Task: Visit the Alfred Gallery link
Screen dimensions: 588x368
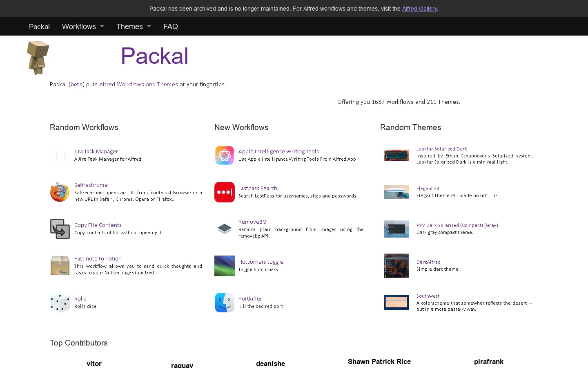Action: (x=419, y=9)
